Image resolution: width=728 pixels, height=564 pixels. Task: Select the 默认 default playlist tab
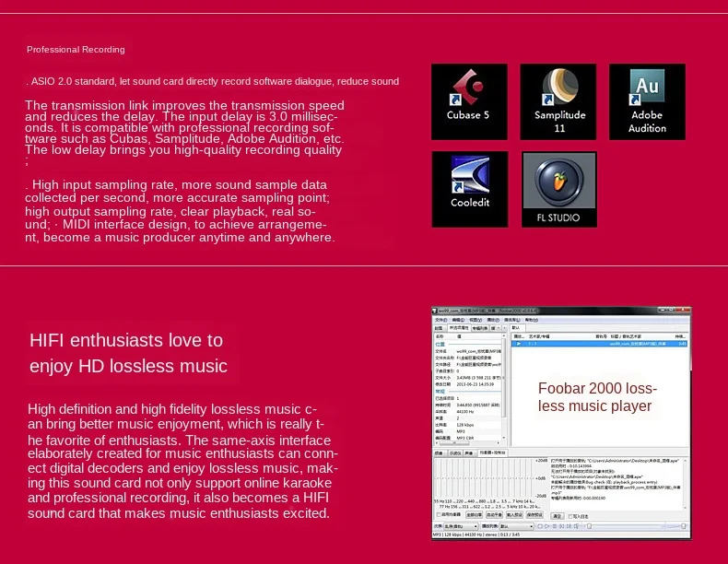pos(516,328)
